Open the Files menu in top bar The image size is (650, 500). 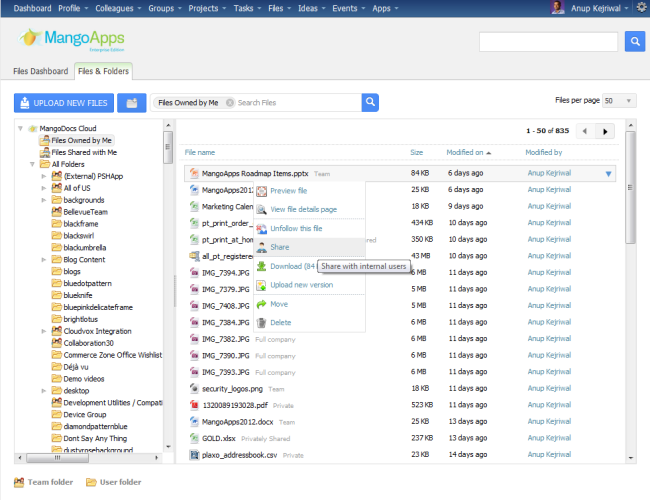tap(279, 8)
